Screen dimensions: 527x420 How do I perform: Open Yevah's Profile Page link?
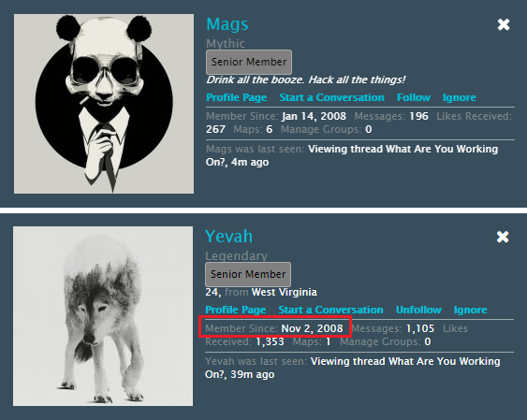236,310
